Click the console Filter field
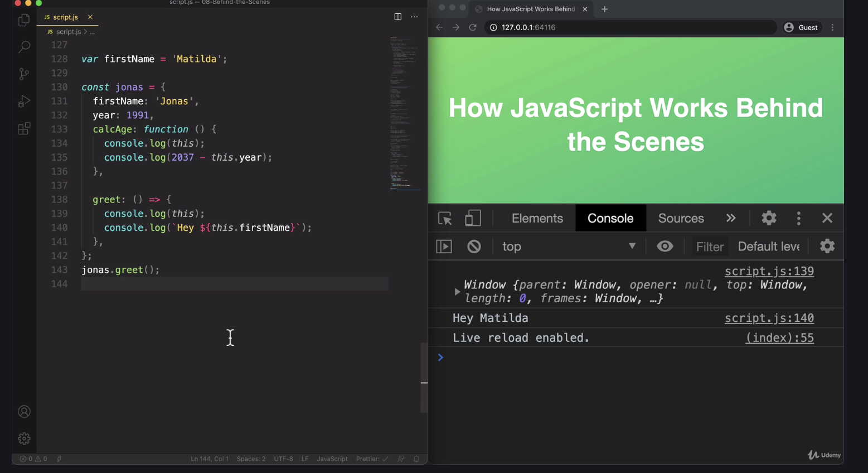Viewport: 868px width, 473px height. pyautogui.click(x=710, y=247)
